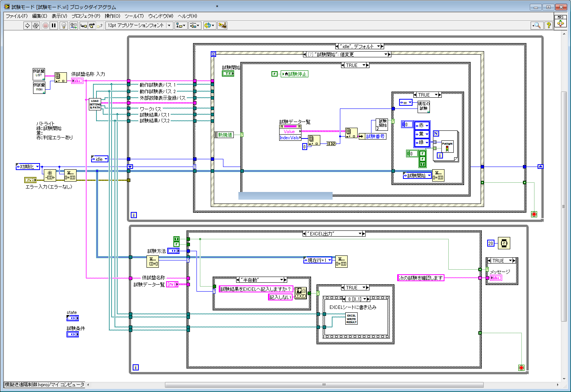Toggle Highlight Execution light bulb
The image size is (571, 392).
[x=64, y=25]
